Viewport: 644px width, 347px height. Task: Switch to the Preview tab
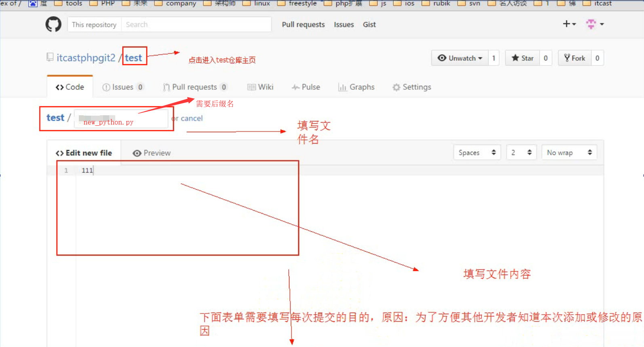[152, 153]
